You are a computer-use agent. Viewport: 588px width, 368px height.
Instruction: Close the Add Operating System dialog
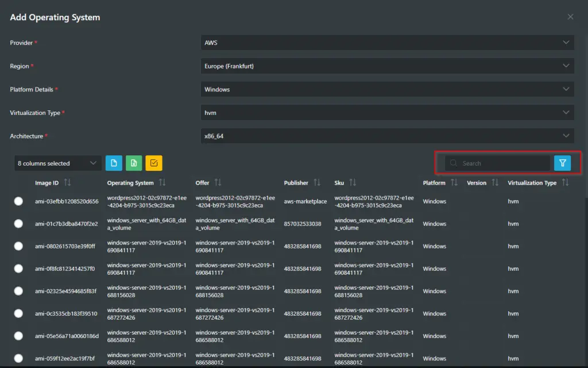coord(570,17)
